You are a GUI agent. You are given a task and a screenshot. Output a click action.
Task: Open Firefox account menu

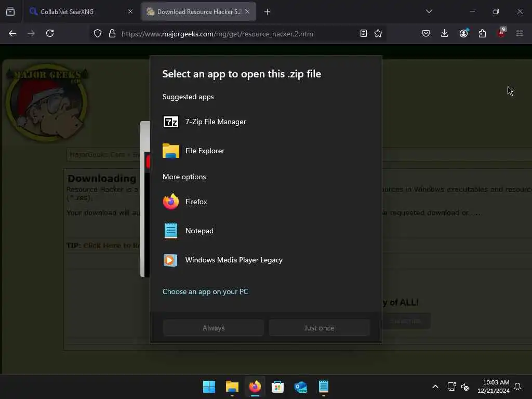tap(463, 33)
